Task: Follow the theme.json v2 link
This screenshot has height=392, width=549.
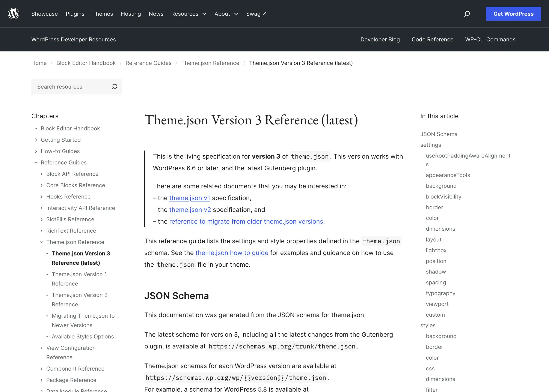Action: click(190, 210)
